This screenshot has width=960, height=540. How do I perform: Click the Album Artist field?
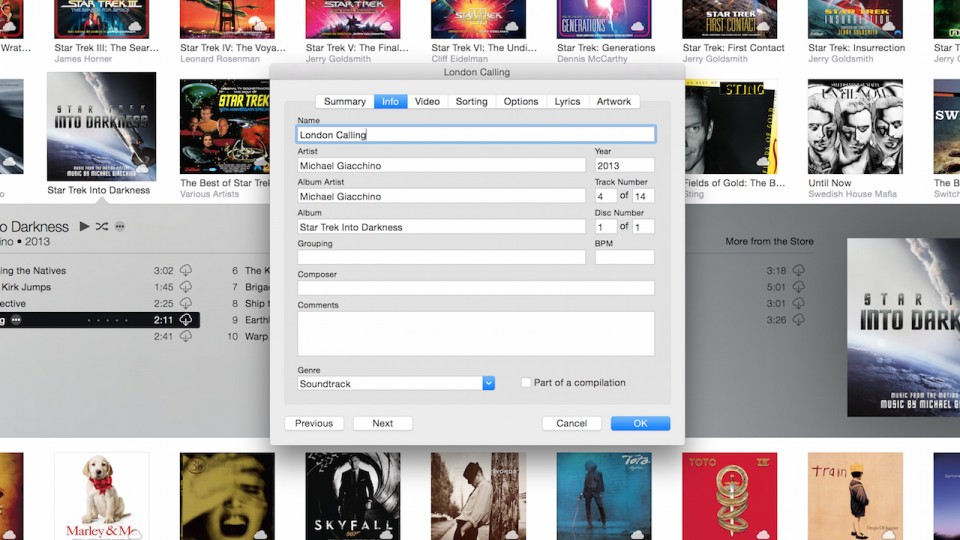point(441,196)
